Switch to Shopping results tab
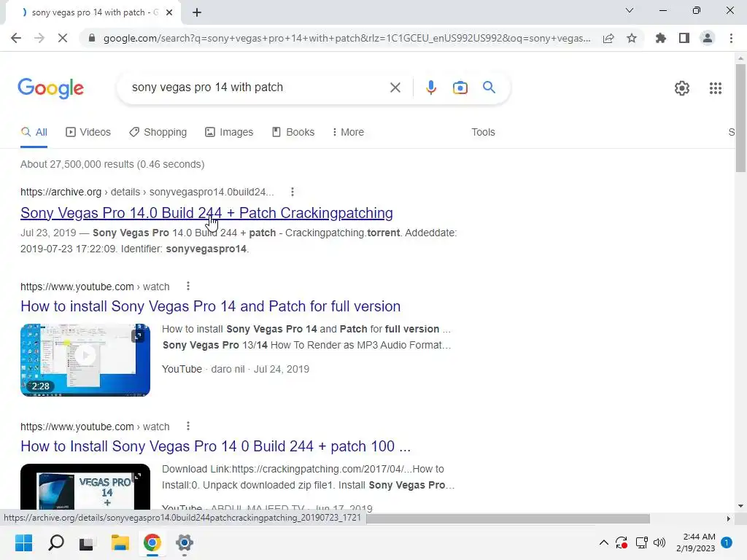 point(158,133)
